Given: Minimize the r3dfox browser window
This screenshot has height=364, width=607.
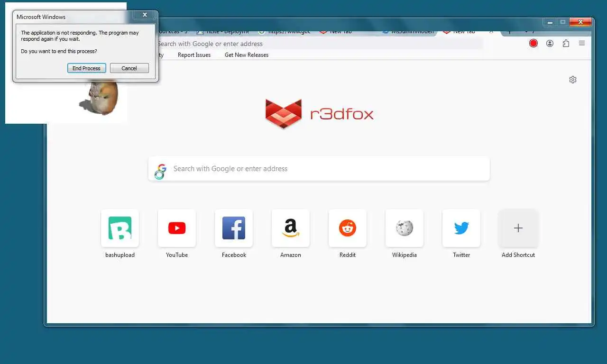Looking at the screenshot, I should click(x=550, y=22).
